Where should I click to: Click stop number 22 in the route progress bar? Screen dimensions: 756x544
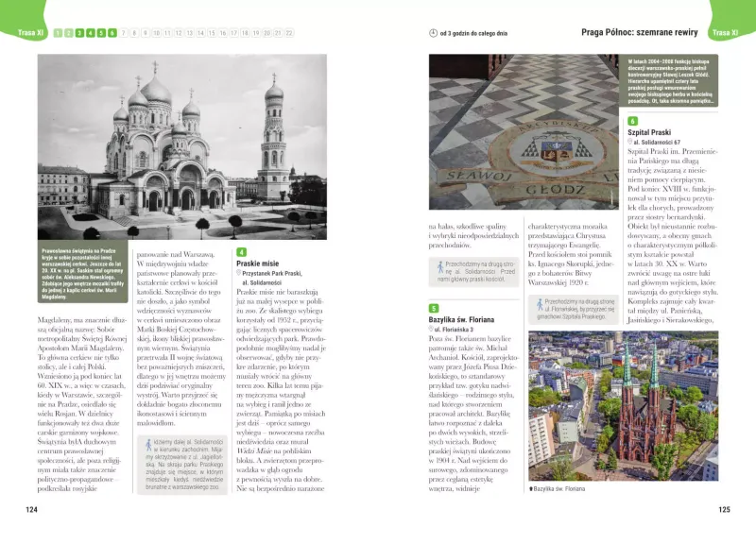(x=289, y=33)
